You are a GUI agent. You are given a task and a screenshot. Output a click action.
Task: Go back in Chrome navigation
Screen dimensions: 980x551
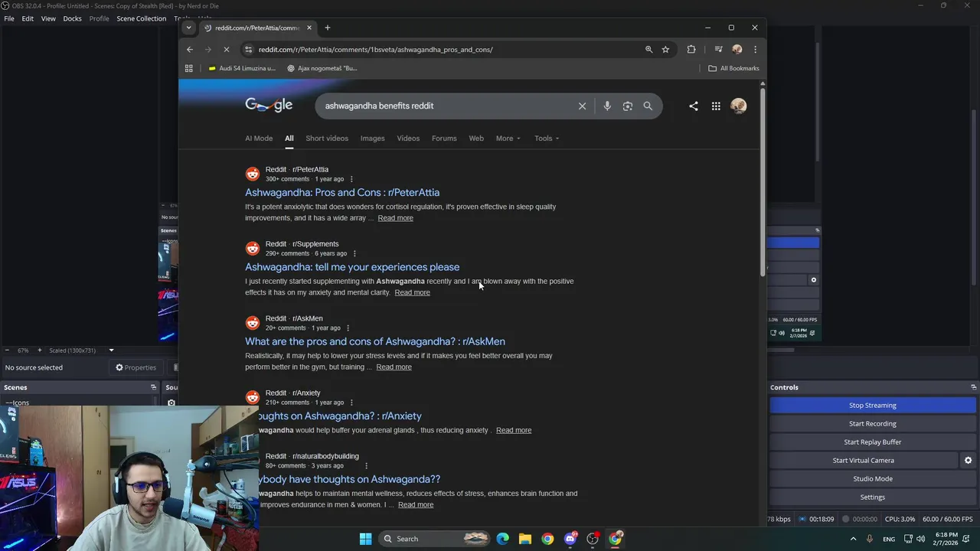click(x=190, y=50)
